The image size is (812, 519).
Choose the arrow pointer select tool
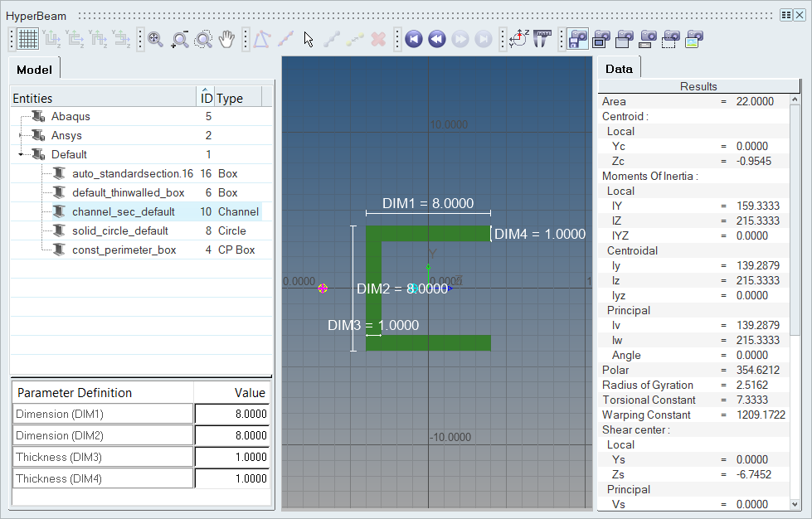point(309,39)
